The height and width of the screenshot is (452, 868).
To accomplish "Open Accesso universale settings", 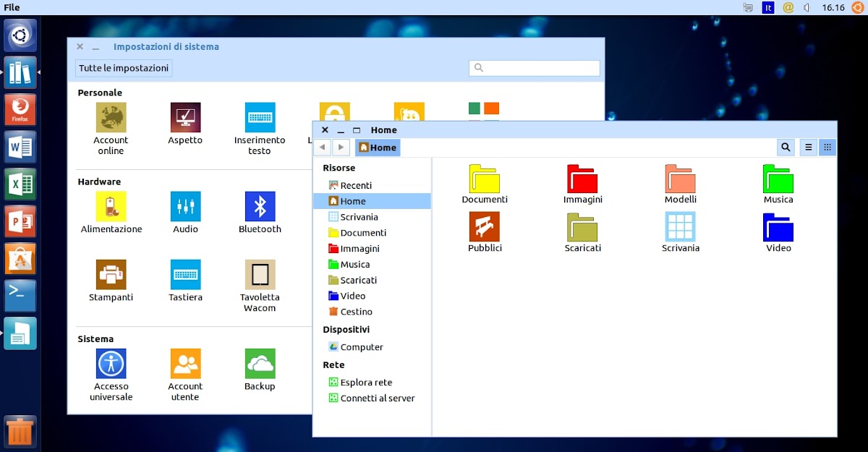I will (111, 364).
